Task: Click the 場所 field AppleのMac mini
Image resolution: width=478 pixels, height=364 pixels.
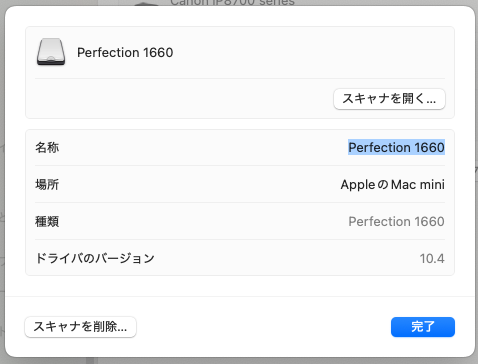Action: [392, 184]
